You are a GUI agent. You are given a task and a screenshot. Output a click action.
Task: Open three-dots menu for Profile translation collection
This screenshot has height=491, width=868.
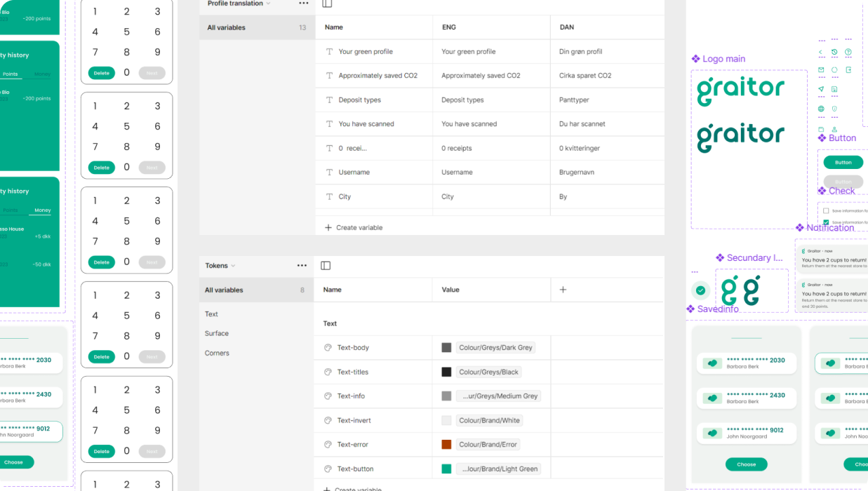303,4
